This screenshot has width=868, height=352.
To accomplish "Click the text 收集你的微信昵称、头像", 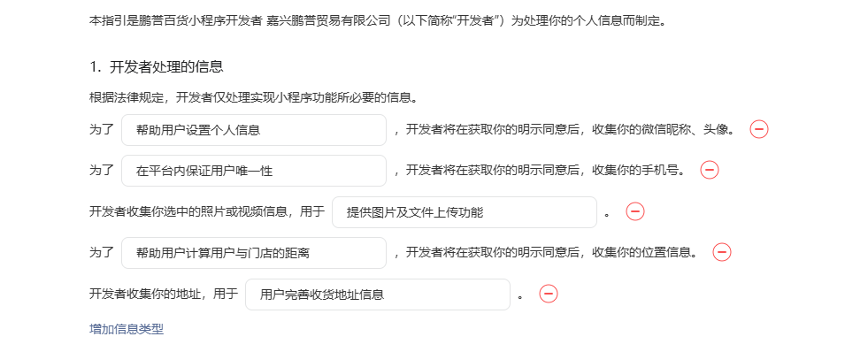I will point(664,130).
